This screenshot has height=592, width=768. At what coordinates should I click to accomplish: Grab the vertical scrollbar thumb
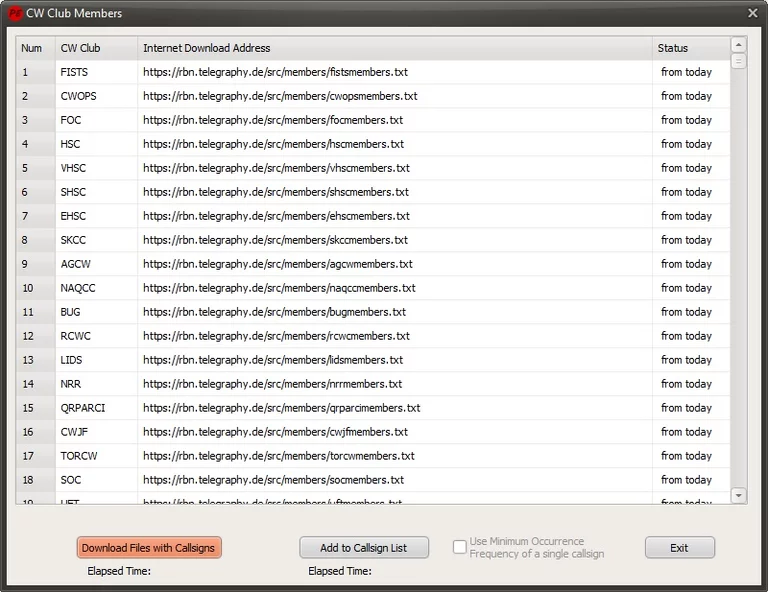click(738, 62)
